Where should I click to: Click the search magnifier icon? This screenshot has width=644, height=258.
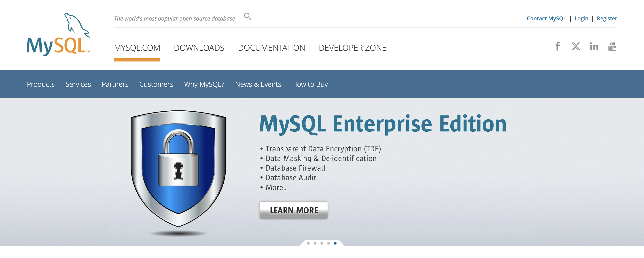[x=247, y=16]
